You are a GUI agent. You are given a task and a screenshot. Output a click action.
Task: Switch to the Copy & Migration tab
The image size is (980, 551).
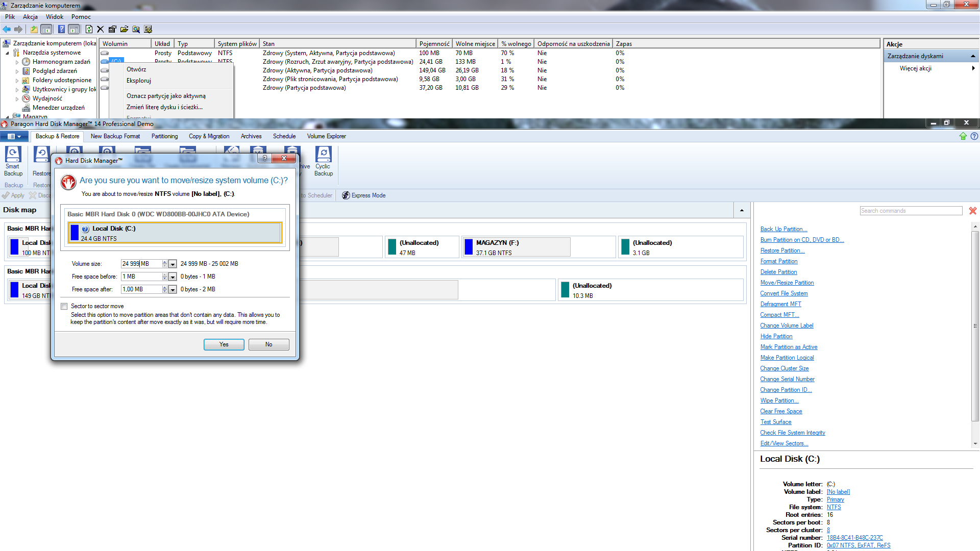tap(209, 136)
